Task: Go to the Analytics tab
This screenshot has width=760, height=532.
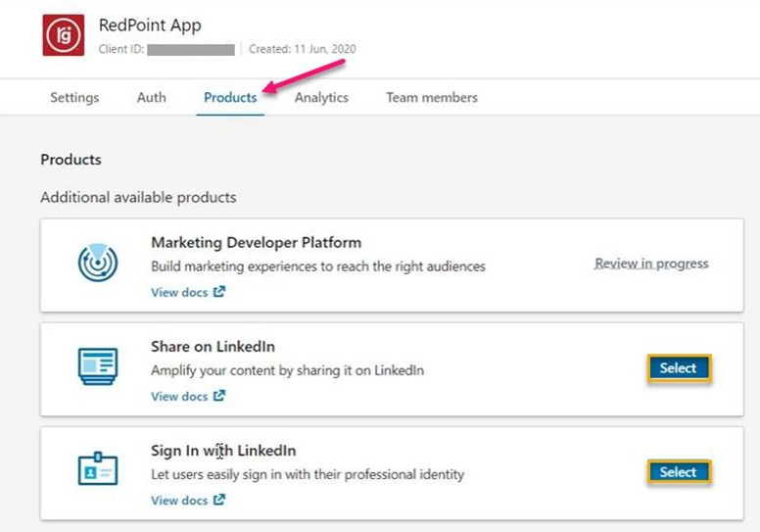Action: click(321, 97)
